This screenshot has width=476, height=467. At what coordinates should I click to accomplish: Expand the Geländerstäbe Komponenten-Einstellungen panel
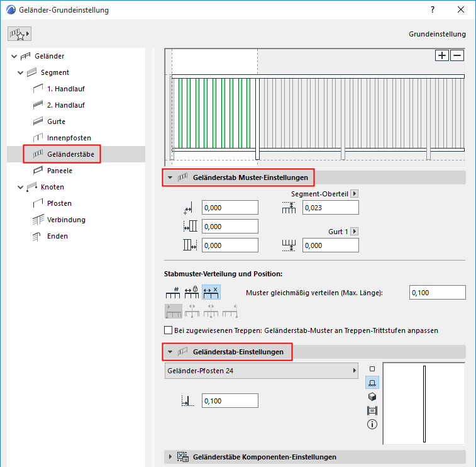tap(170, 457)
